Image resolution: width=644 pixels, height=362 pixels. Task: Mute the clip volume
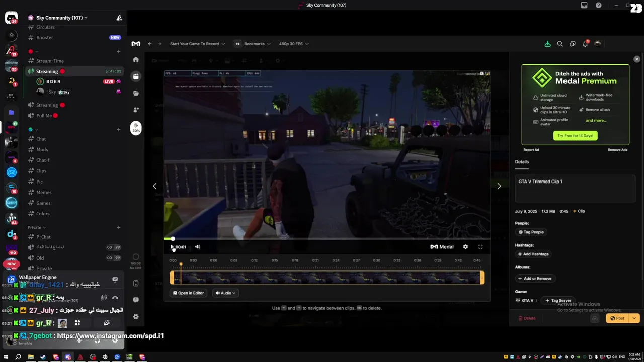point(198,247)
